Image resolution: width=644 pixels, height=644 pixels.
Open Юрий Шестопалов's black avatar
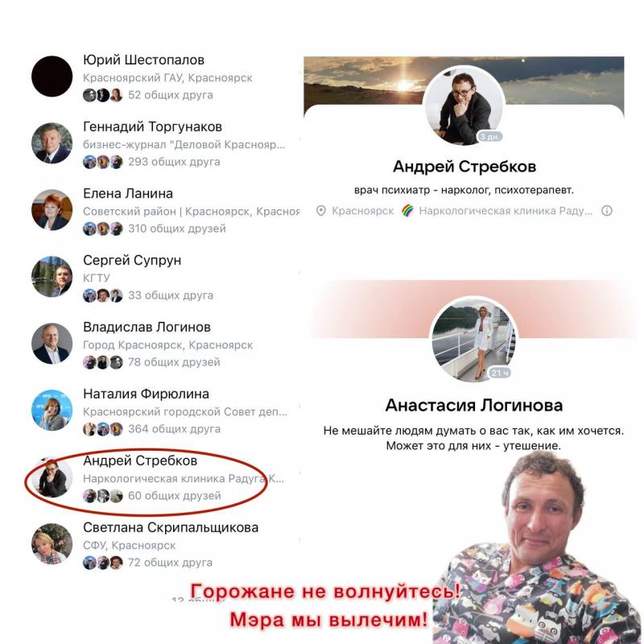coord(52,76)
